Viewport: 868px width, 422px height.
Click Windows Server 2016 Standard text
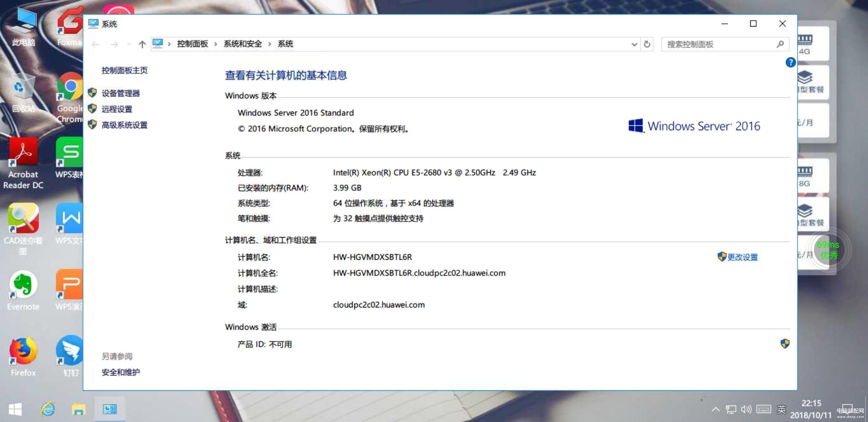point(296,113)
